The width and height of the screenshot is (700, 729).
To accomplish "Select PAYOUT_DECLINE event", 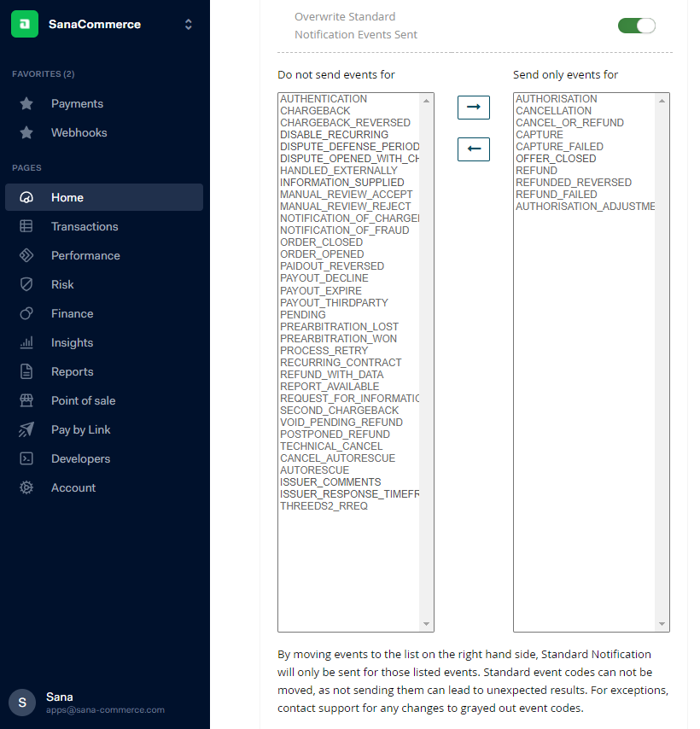I will point(324,278).
